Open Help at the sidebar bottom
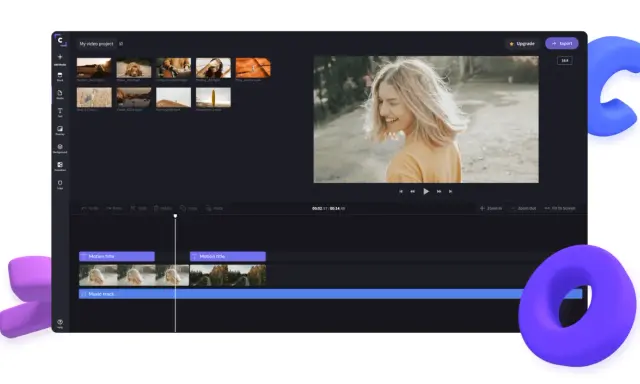 click(60, 324)
